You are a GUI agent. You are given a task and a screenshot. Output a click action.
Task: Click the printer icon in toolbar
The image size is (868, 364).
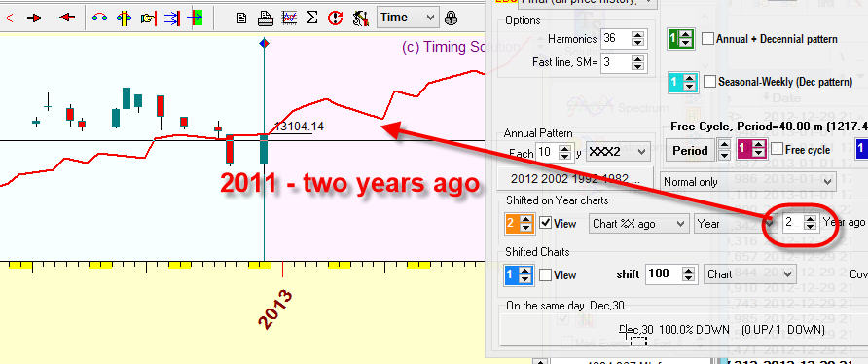click(265, 18)
